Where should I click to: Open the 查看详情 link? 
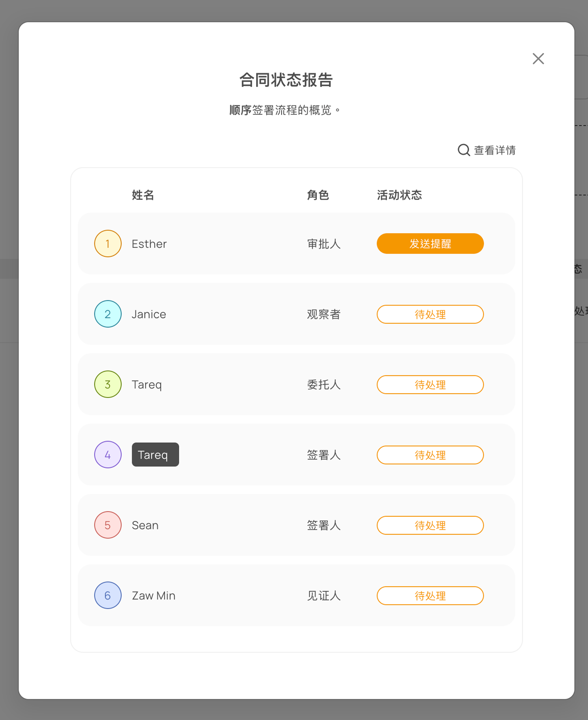(x=494, y=150)
